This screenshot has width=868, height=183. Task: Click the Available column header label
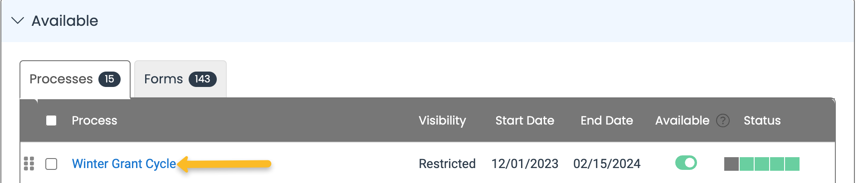pyautogui.click(x=682, y=120)
